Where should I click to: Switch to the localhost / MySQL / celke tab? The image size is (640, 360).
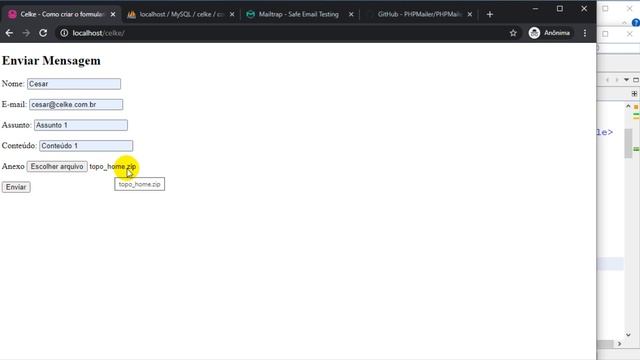pyautogui.click(x=180, y=14)
